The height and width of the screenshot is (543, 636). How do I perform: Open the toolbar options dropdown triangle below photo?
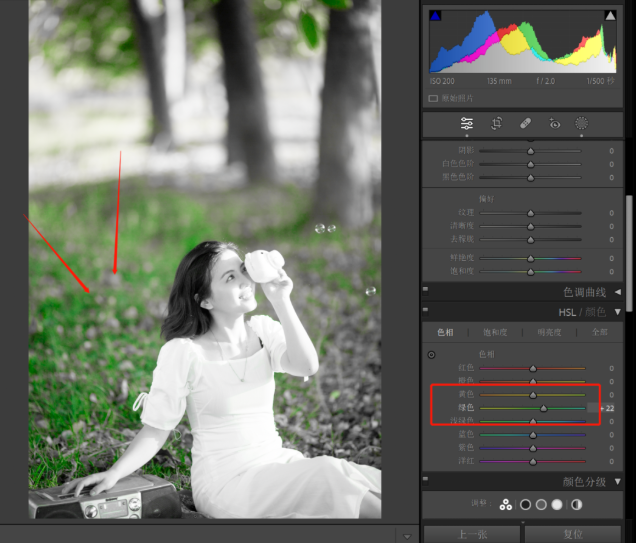(x=407, y=537)
